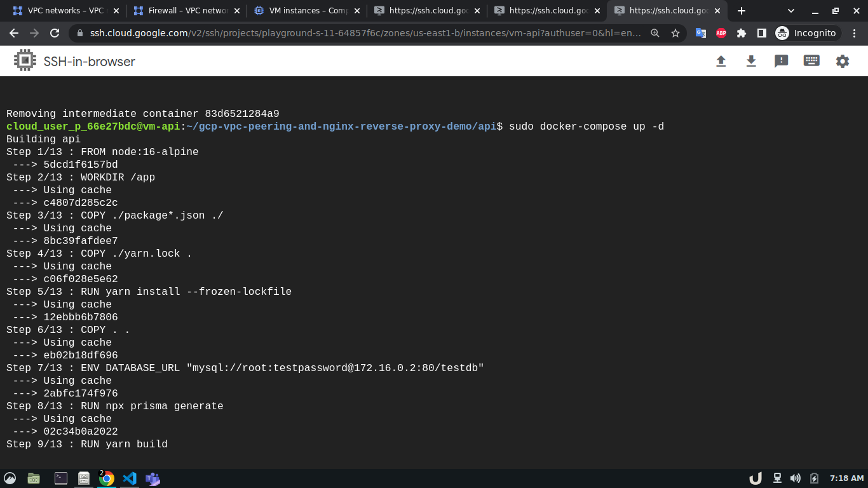Upload a file to the VM
Screen dimensions: 868x488
coord(721,61)
